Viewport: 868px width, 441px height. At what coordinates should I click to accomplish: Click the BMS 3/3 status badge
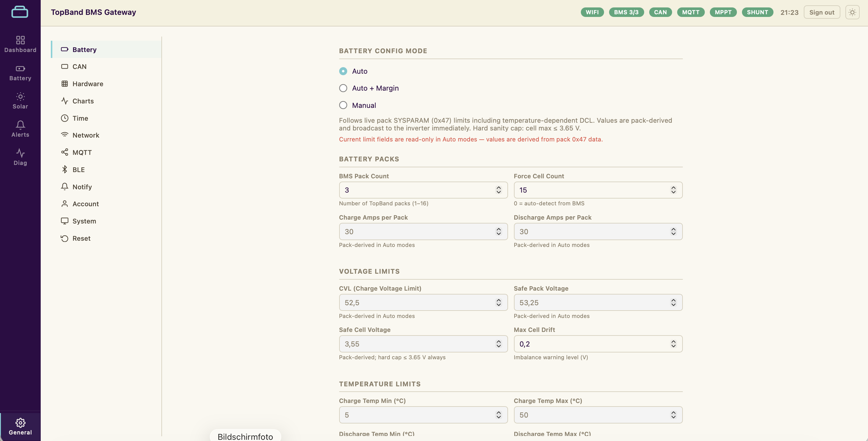click(x=626, y=12)
